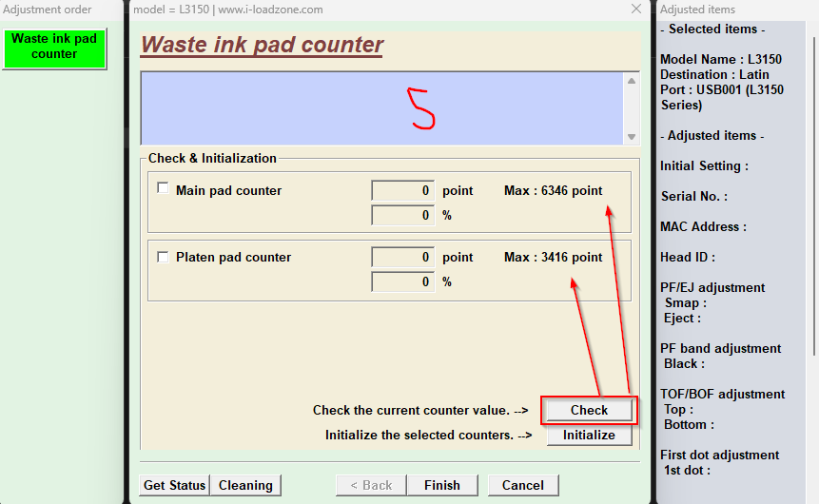This screenshot has width=819, height=504.
Task: Open the Cleaning function
Action: point(245,485)
